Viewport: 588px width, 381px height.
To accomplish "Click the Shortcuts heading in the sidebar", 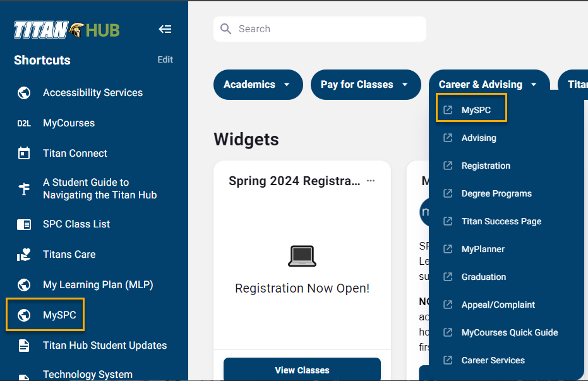I will coord(42,61).
